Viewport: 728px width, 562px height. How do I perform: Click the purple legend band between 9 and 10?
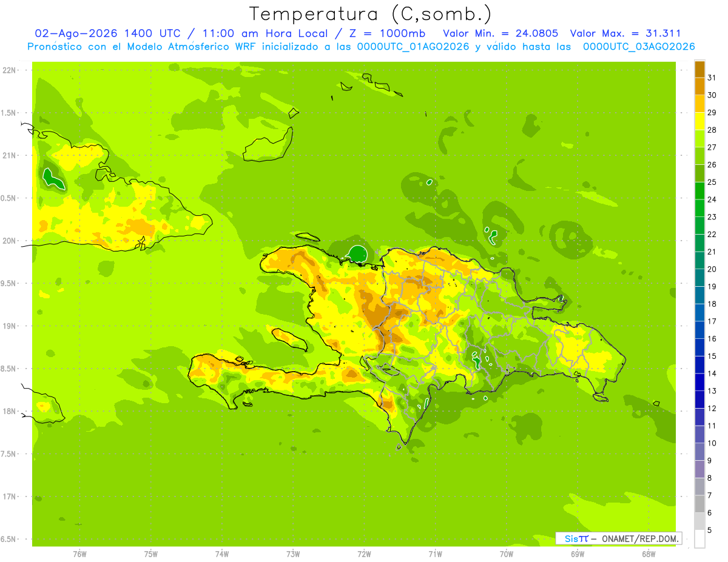(x=699, y=452)
